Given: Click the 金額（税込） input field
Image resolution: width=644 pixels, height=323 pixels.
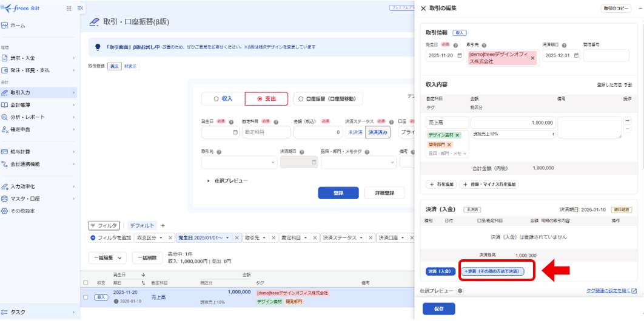Looking at the screenshot, I should pyautogui.click(x=318, y=132).
